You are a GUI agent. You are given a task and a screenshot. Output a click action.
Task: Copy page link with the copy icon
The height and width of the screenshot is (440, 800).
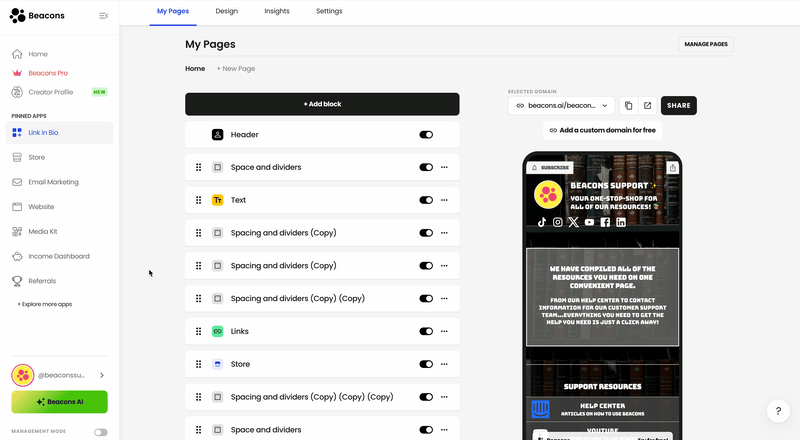629,106
